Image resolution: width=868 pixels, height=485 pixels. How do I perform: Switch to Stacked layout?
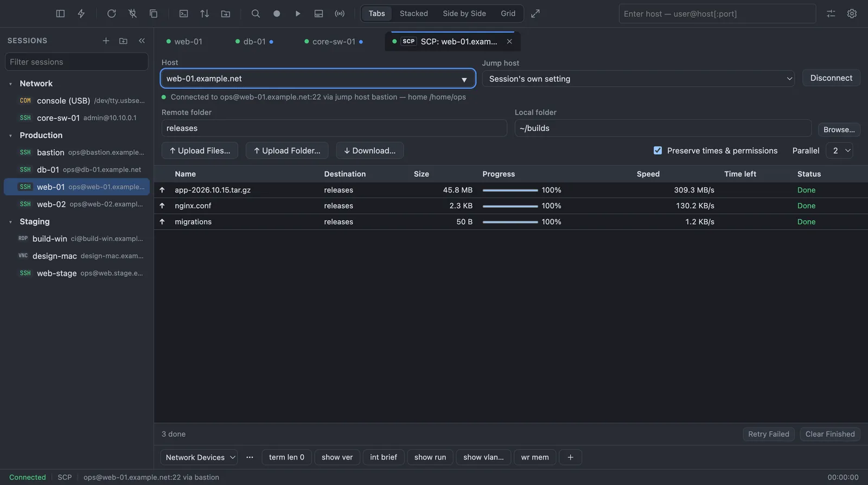click(414, 14)
